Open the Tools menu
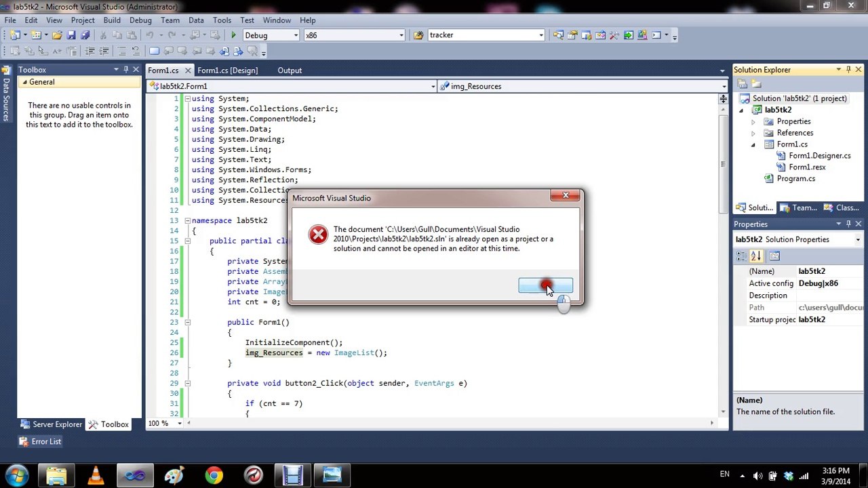The height and width of the screenshot is (488, 868). coord(222,20)
